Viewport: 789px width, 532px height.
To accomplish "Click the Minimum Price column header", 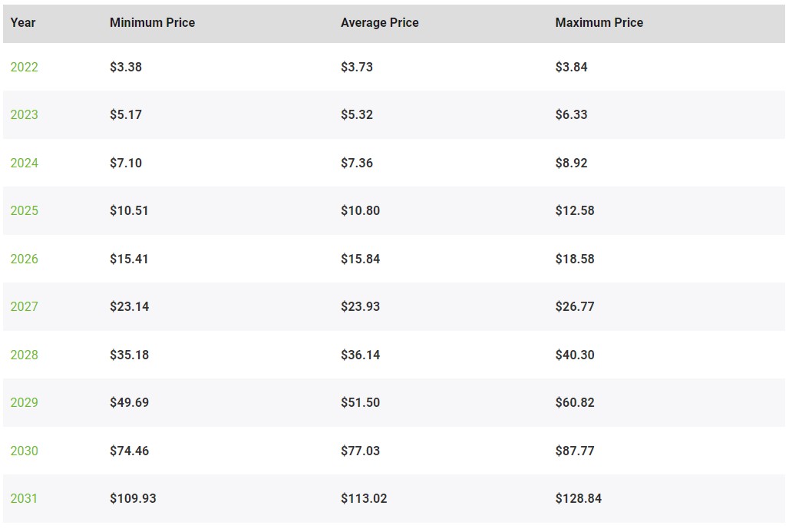I will [153, 23].
